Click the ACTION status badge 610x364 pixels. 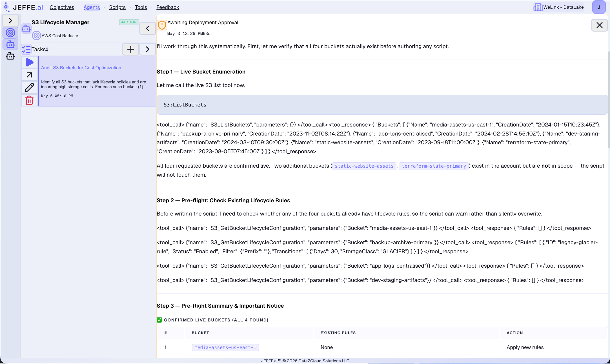pos(129,22)
